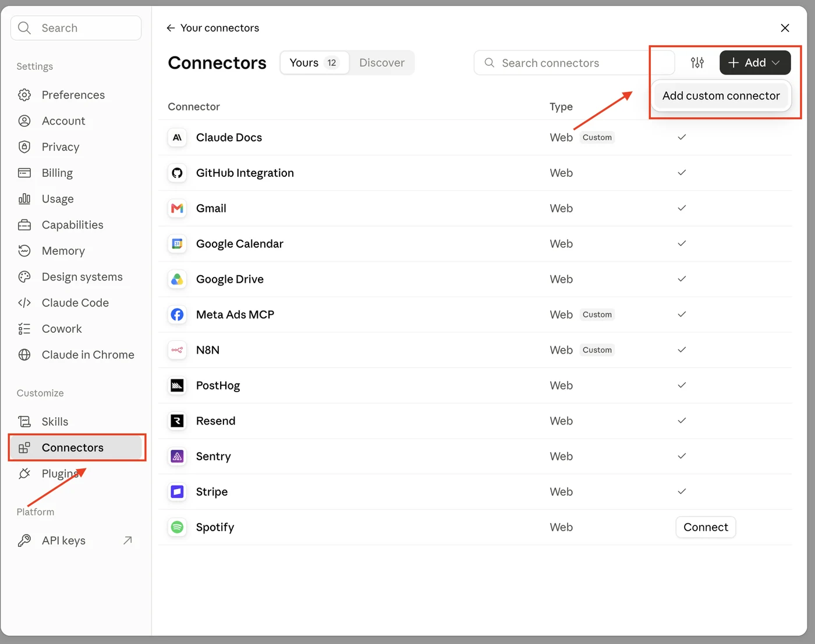815x644 pixels.
Task: Switch to the Discover tab
Action: tap(382, 63)
